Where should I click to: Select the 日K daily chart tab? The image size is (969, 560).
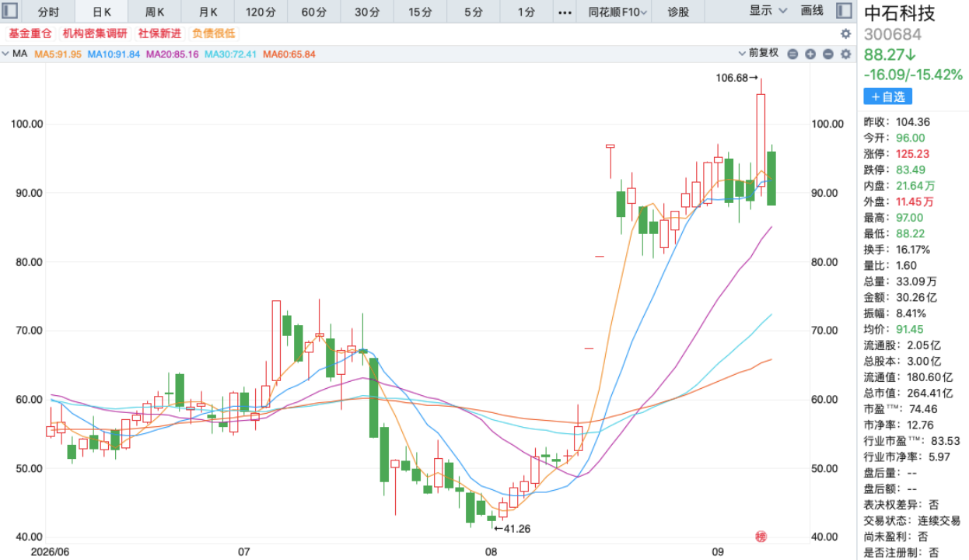pos(101,12)
